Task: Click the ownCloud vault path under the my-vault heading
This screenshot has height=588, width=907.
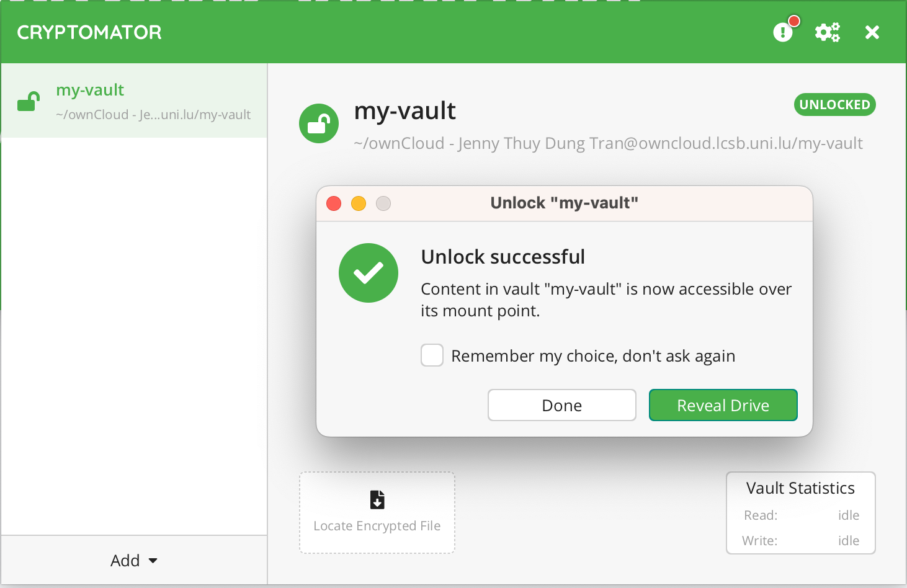Action: tap(608, 143)
